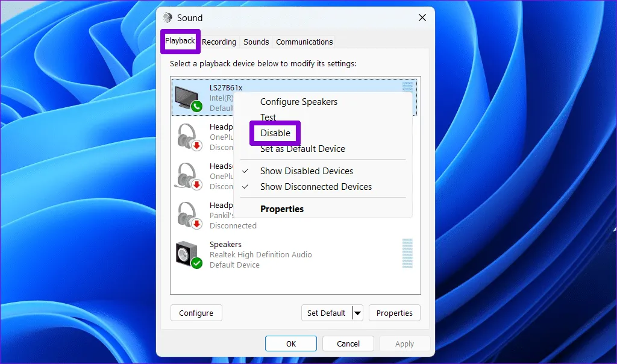Toggle Show Disconnected Devices option

(x=316, y=187)
